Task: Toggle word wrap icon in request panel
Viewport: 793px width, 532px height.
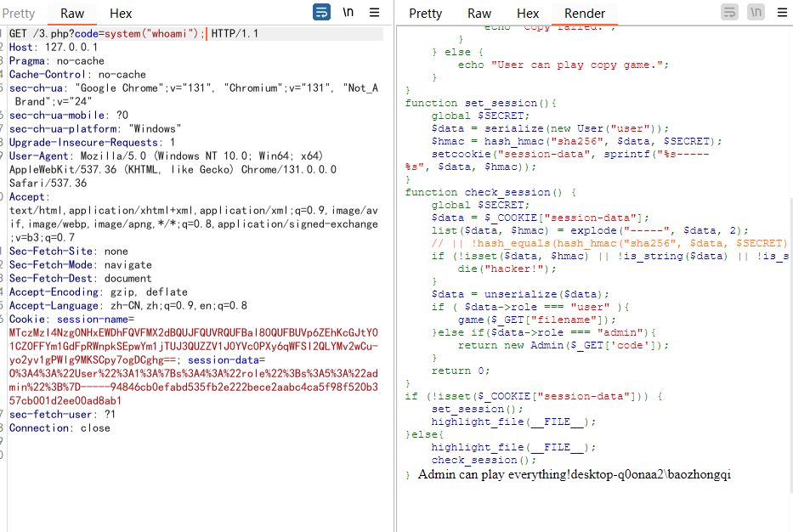Action: [x=321, y=12]
